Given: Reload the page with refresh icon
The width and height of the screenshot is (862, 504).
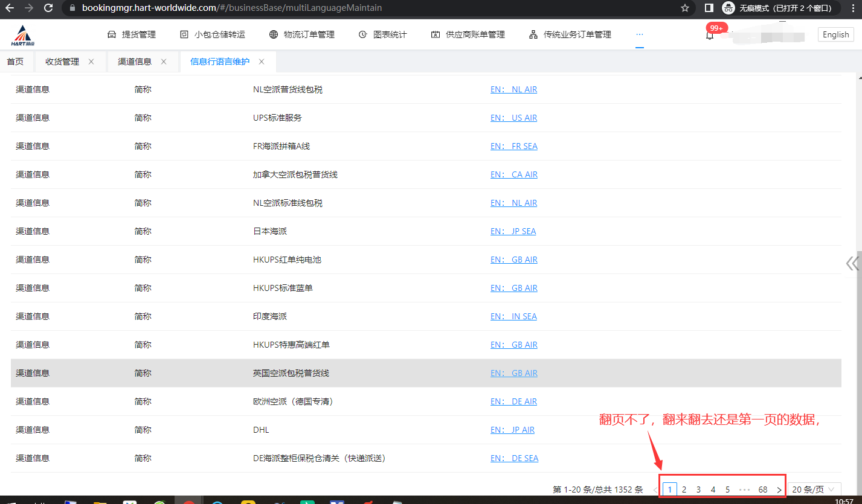Looking at the screenshot, I should point(48,8).
